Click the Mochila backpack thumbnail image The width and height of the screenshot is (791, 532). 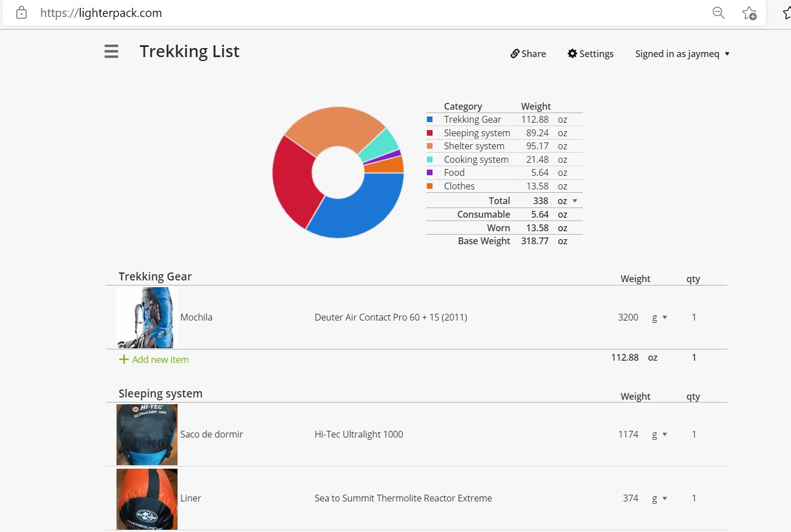coord(147,317)
